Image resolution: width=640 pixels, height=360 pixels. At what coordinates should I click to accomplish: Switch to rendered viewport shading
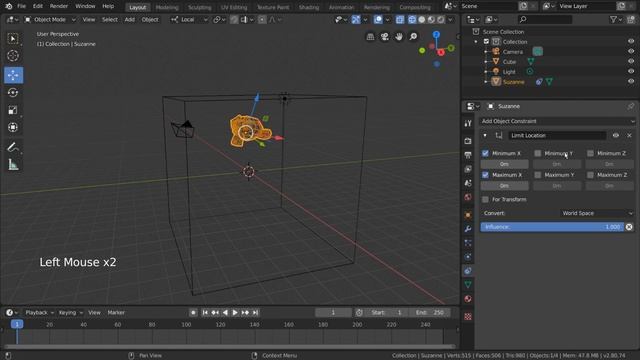tap(441, 20)
